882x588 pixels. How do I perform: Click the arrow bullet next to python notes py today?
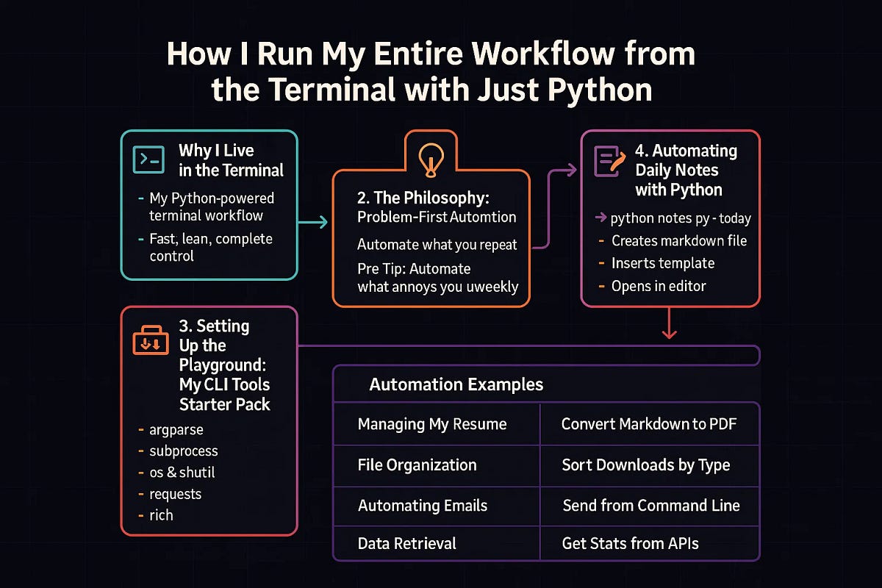(x=601, y=218)
